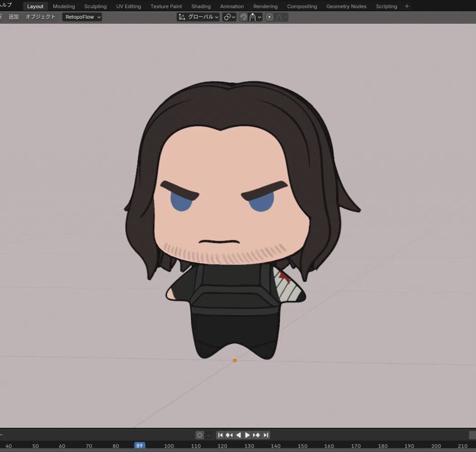
Task: Toggle the auto keying record button
Action: (200, 435)
